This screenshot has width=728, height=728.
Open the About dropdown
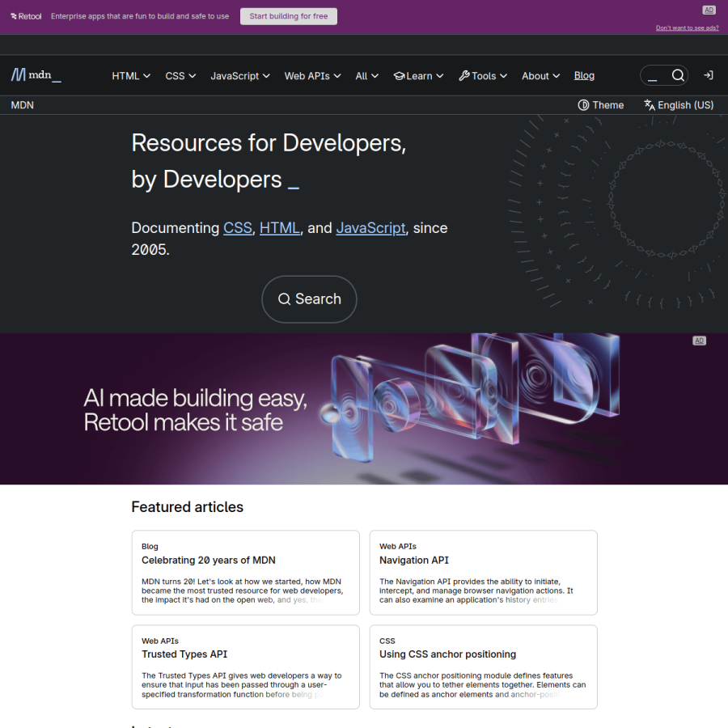coord(540,76)
